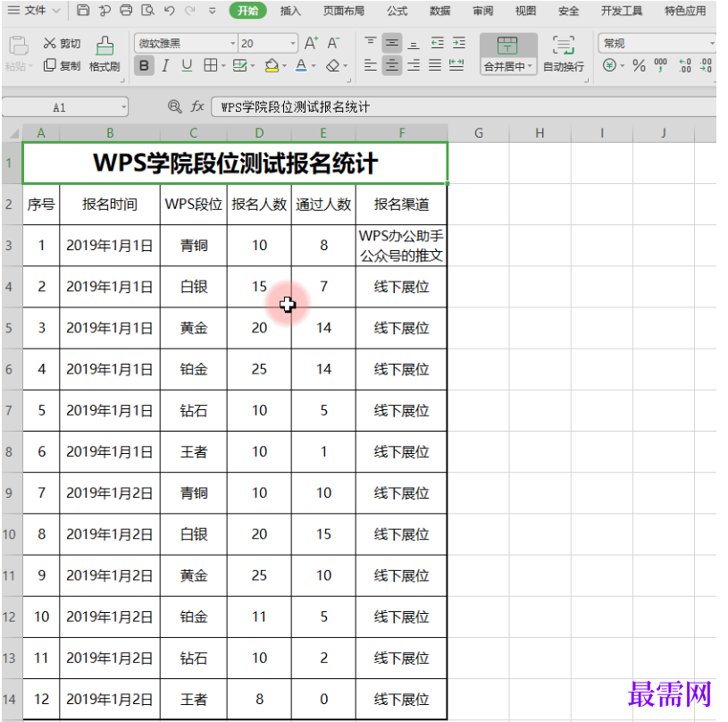This screenshot has width=728, height=722.
Task: Open the font name dropdown 微软雅黑
Action: coord(233,44)
